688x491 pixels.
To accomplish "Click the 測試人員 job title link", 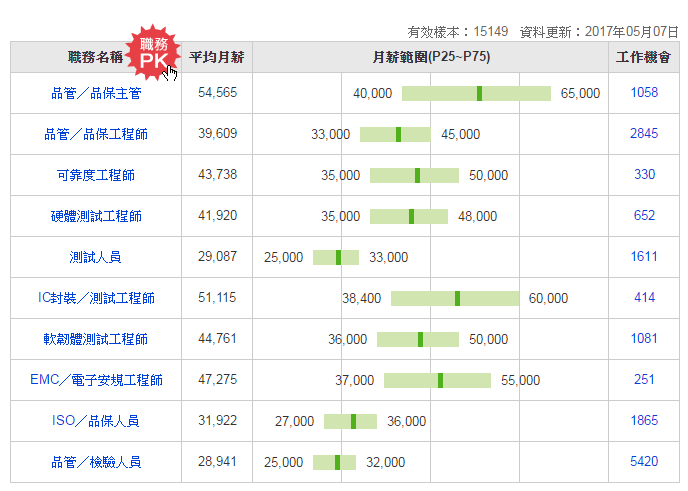I will pyautogui.click(x=96, y=257).
